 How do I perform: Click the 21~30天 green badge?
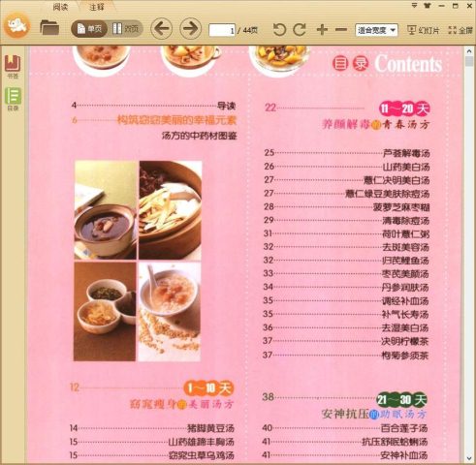click(401, 400)
